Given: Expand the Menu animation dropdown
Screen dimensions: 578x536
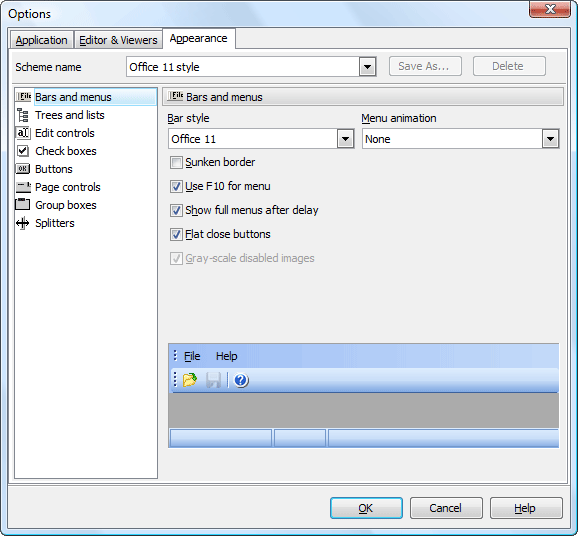Looking at the screenshot, I should pyautogui.click(x=550, y=139).
